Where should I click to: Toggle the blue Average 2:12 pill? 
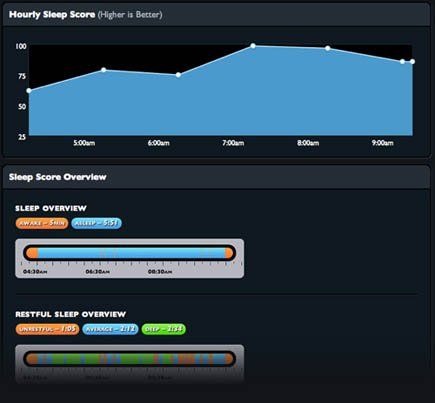pyautogui.click(x=110, y=329)
